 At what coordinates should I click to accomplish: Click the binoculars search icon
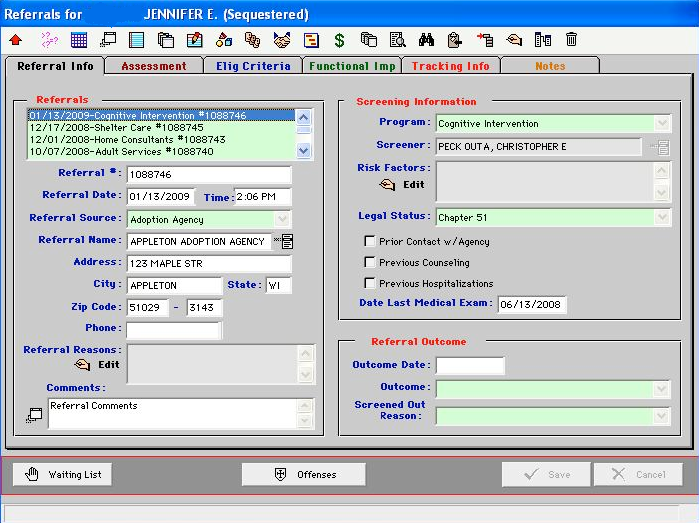426,40
